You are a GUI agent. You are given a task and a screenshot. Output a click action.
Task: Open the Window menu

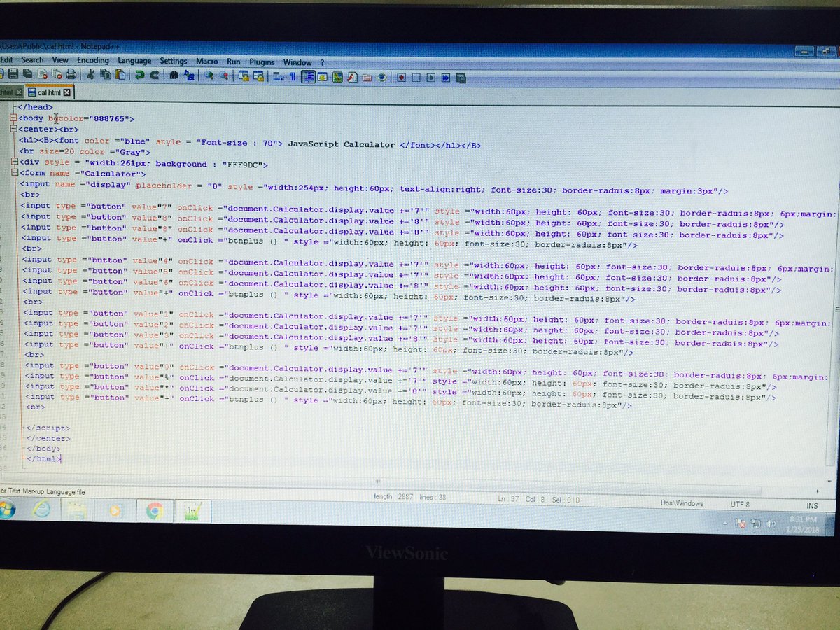tap(297, 62)
